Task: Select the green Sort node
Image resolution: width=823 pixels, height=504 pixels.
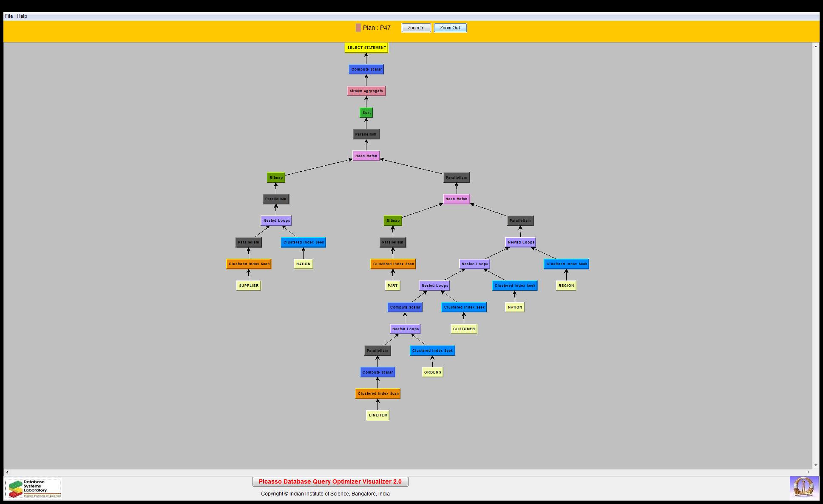Action: [x=366, y=113]
